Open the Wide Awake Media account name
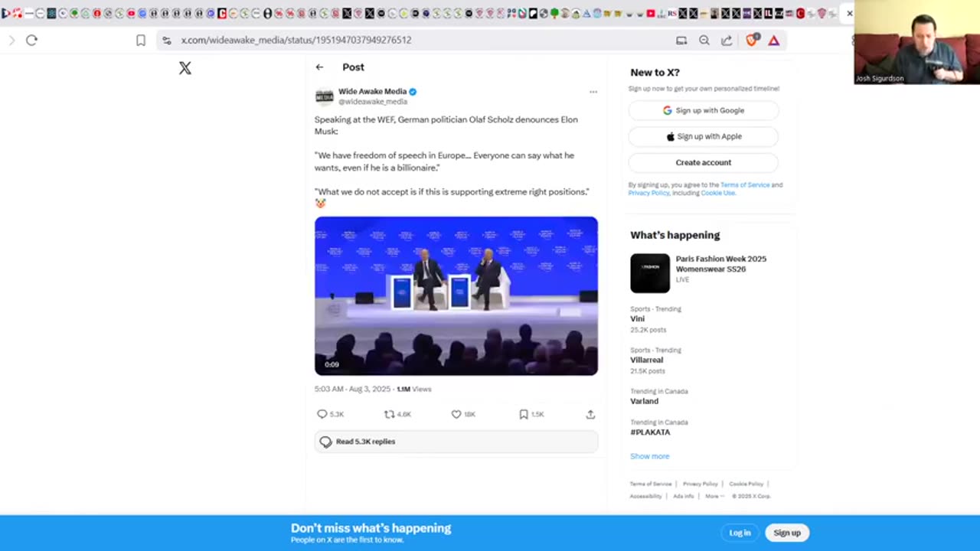980x551 pixels. (x=373, y=91)
